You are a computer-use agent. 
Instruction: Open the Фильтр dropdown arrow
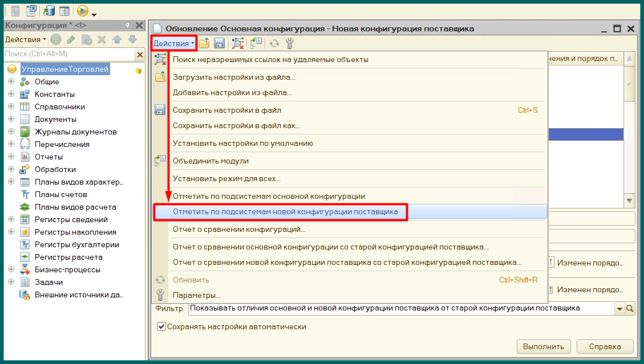point(619,309)
